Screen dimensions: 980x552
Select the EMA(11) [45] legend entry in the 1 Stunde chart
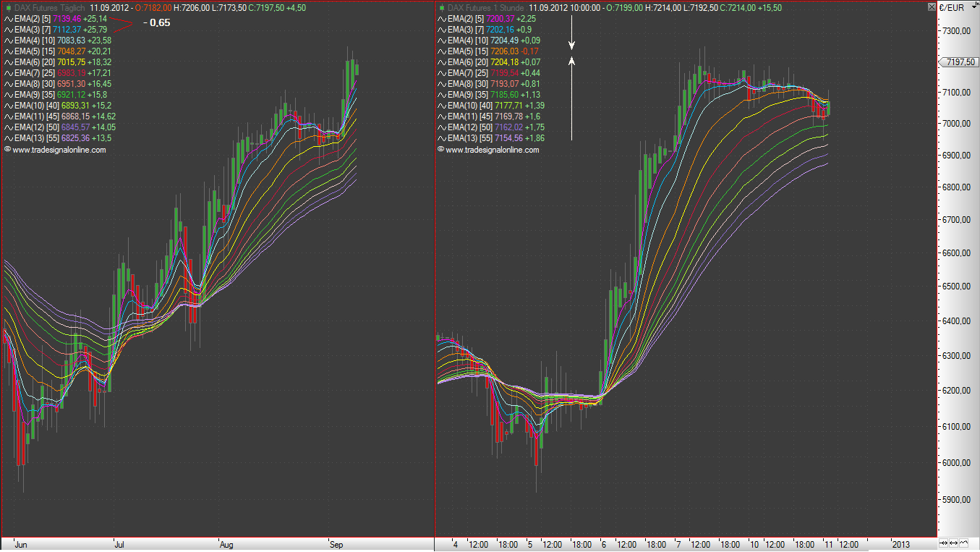click(489, 116)
